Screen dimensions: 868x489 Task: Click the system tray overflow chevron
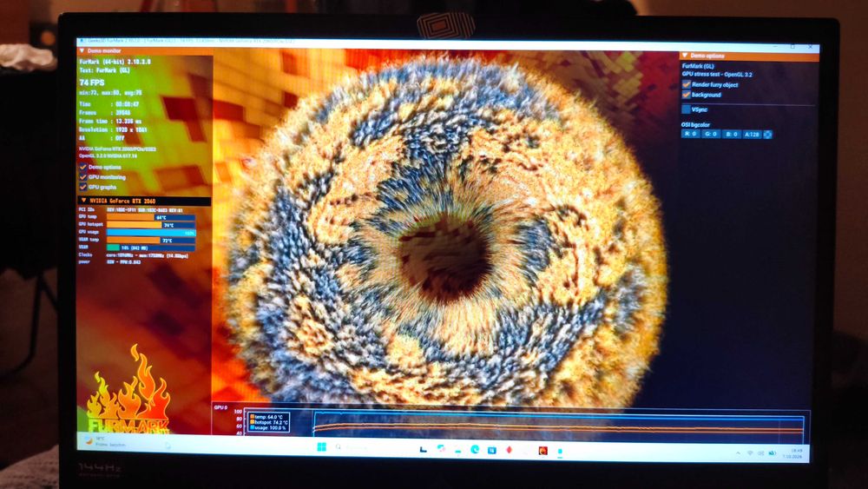pyautogui.click(x=738, y=453)
